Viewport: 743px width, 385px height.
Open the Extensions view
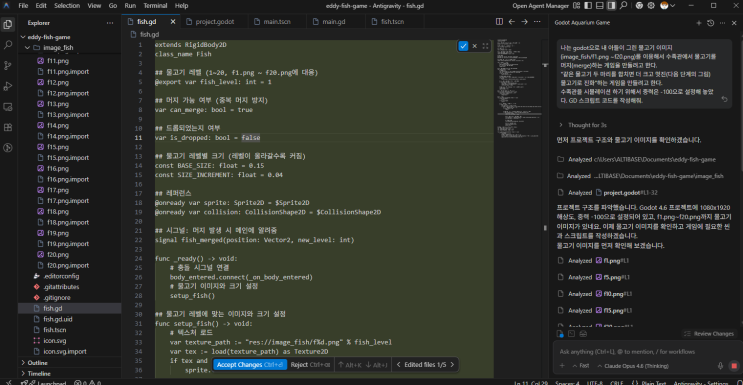click(x=8, y=127)
